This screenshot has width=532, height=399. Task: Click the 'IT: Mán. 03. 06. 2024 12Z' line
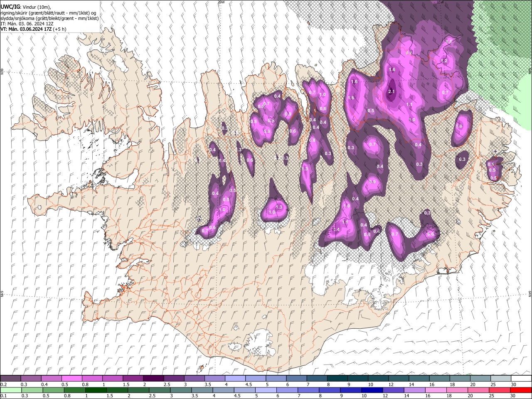tap(27, 24)
